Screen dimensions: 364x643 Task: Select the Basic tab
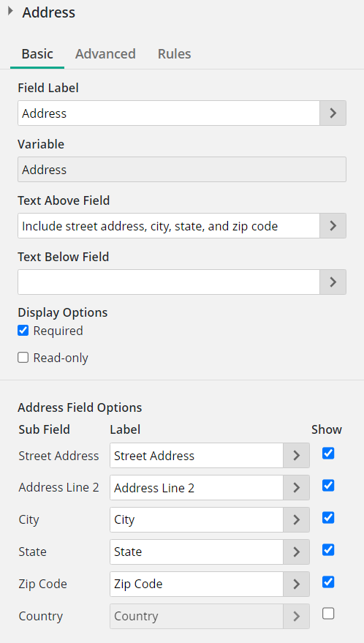pos(37,53)
